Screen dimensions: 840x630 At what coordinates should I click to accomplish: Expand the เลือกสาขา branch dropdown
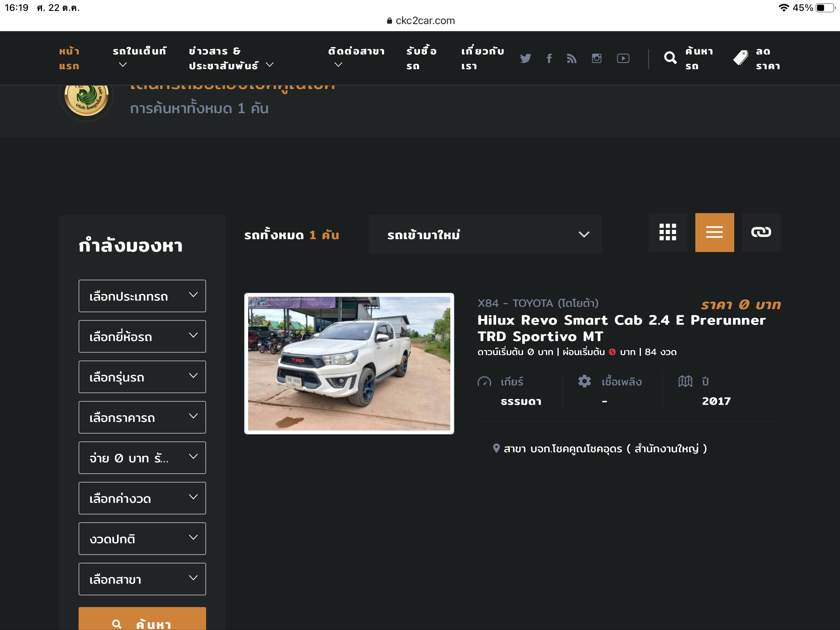[142, 579]
